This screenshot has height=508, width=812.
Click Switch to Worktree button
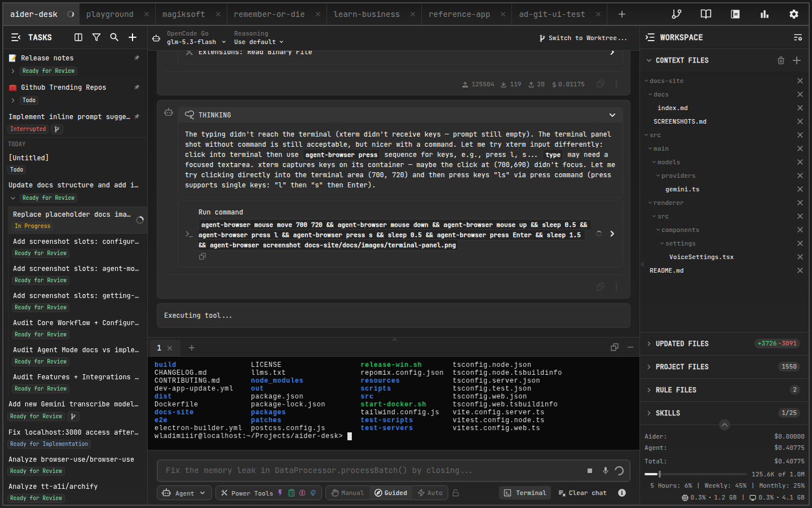(583, 38)
